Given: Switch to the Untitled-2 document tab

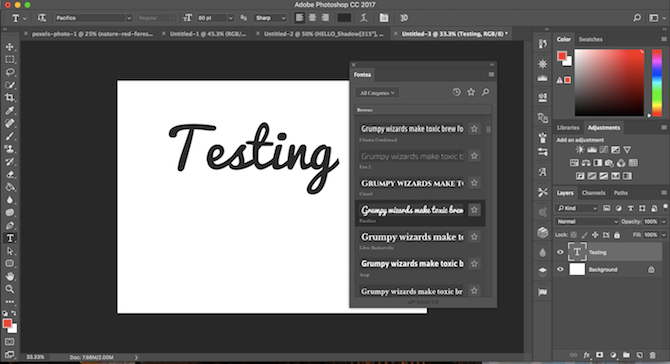Looking at the screenshot, I should pos(323,34).
